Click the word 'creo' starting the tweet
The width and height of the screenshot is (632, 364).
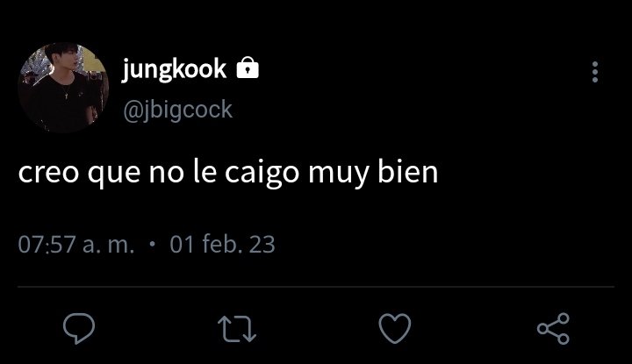tap(49, 175)
